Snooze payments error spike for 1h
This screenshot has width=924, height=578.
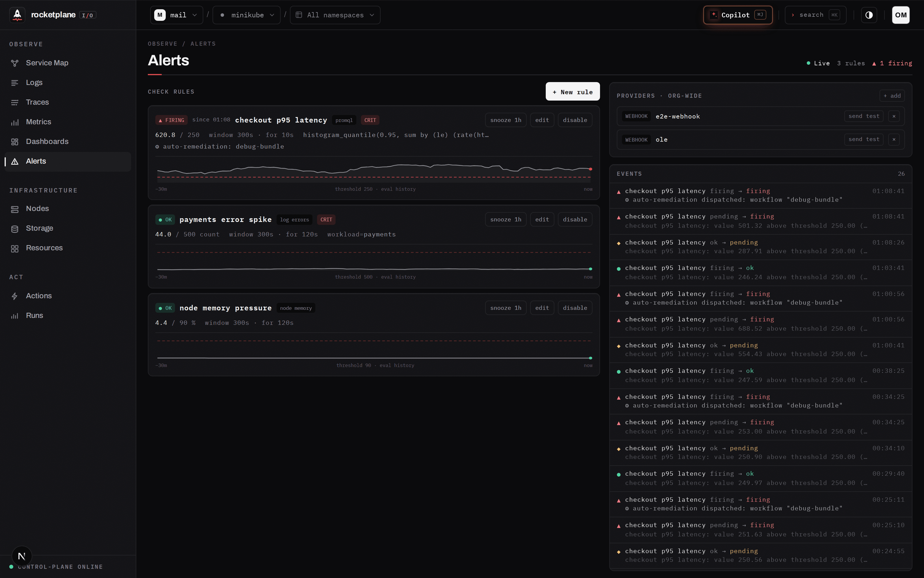pos(506,219)
